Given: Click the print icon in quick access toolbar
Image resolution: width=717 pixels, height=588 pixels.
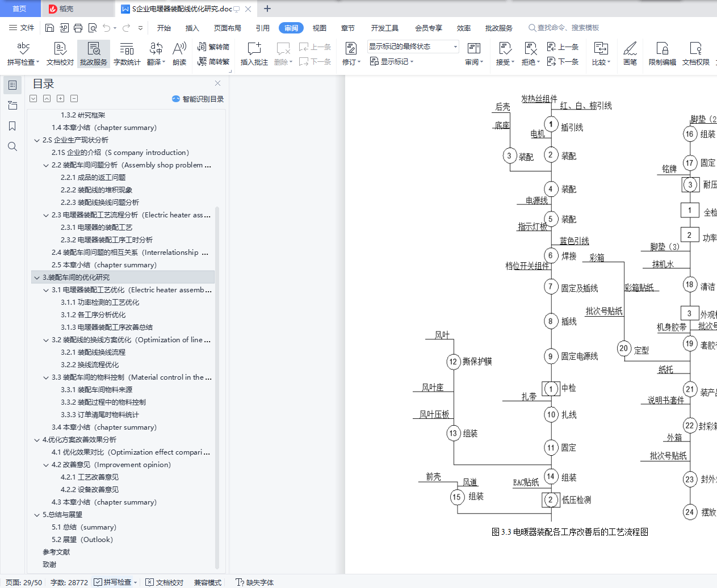Looking at the screenshot, I should [78, 28].
